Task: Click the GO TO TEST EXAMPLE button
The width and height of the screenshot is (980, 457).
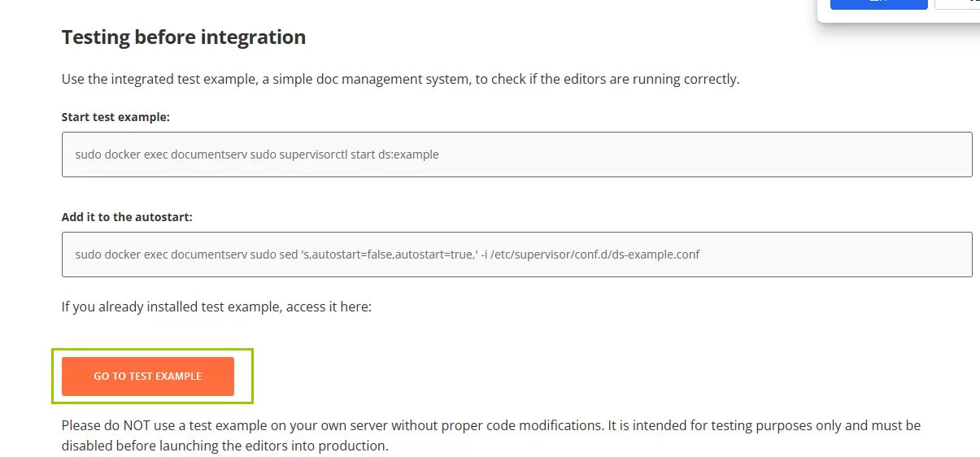Action: coord(148,376)
